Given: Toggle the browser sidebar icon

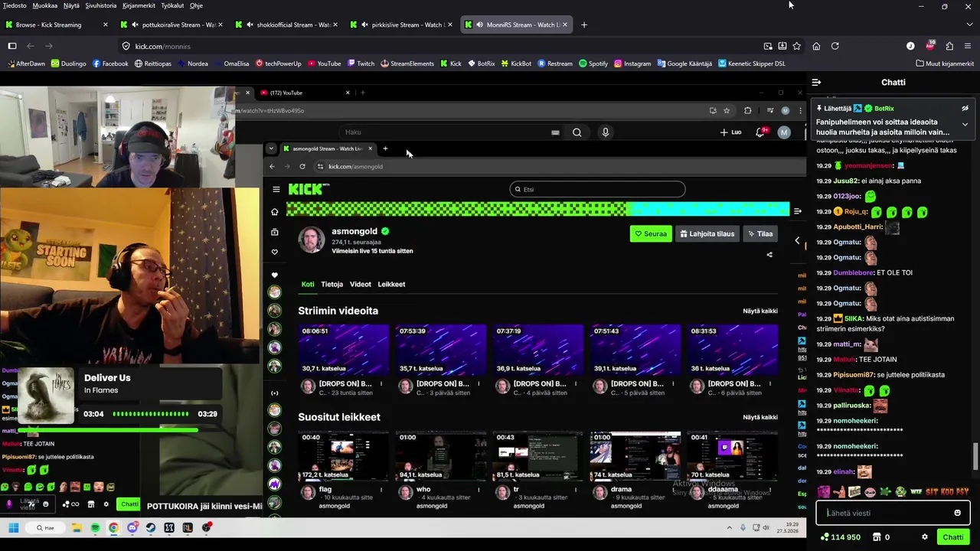Looking at the screenshot, I should (x=12, y=46).
